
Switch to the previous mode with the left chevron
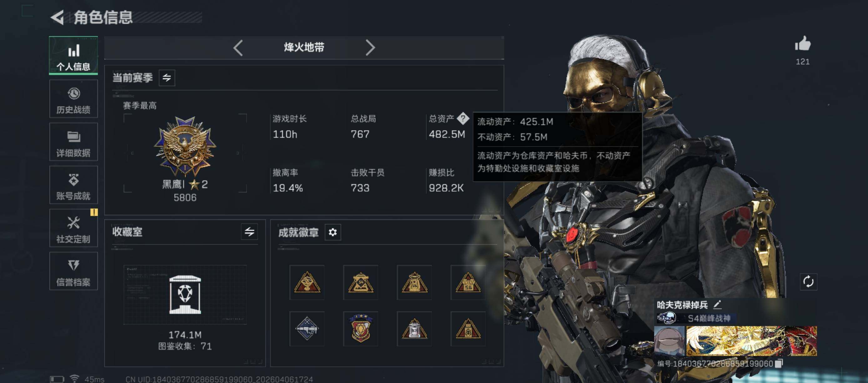pyautogui.click(x=238, y=48)
